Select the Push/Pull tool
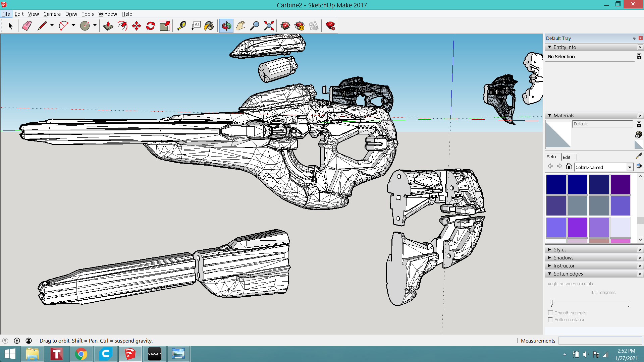The image size is (644, 362). tap(108, 26)
